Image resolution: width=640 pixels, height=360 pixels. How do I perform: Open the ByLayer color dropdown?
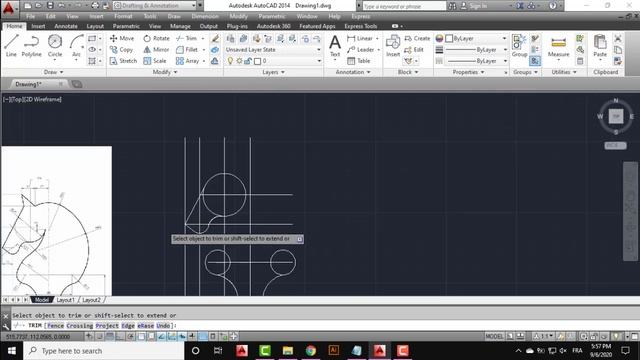point(504,38)
